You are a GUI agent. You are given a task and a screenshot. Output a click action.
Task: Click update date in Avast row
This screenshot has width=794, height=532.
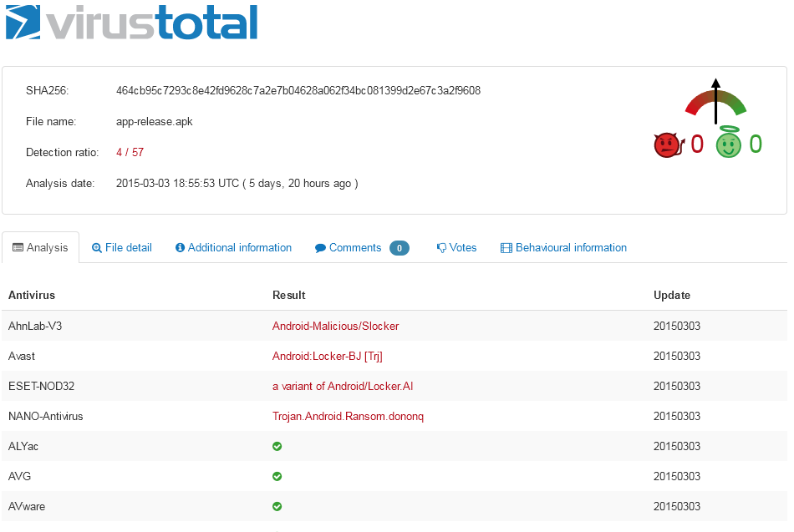pyautogui.click(x=676, y=357)
